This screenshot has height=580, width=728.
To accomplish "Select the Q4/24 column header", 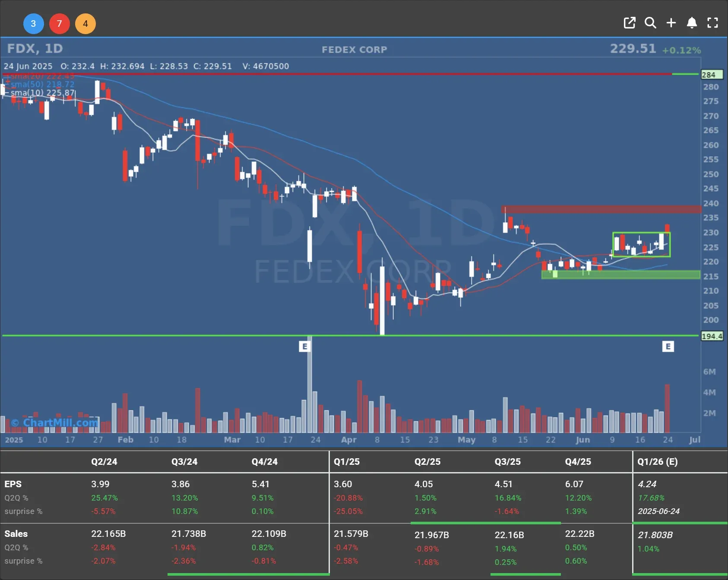I will [x=265, y=462].
